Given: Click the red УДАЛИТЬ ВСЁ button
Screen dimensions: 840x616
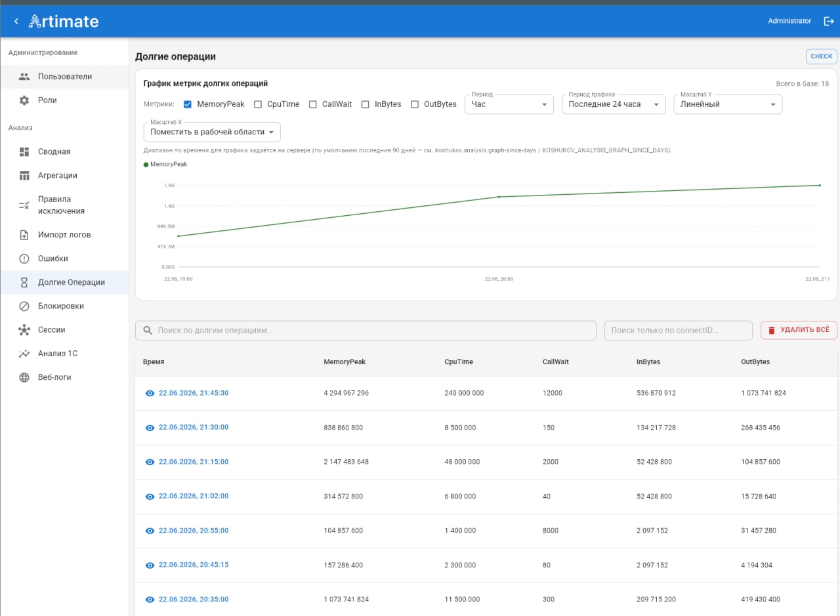Looking at the screenshot, I should 799,330.
